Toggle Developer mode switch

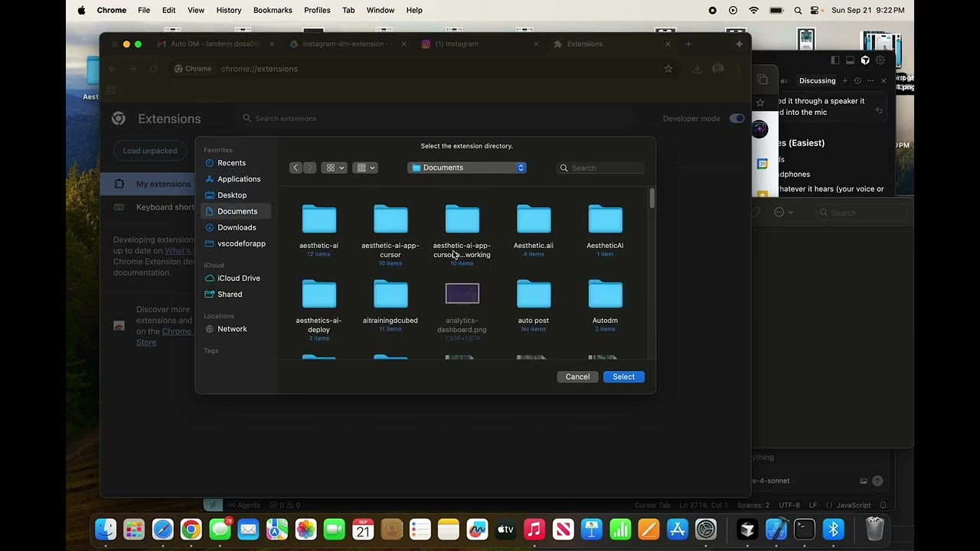coord(737,119)
